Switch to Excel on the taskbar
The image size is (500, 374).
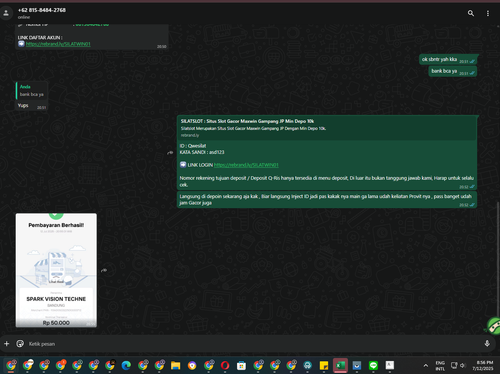point(340,366)
